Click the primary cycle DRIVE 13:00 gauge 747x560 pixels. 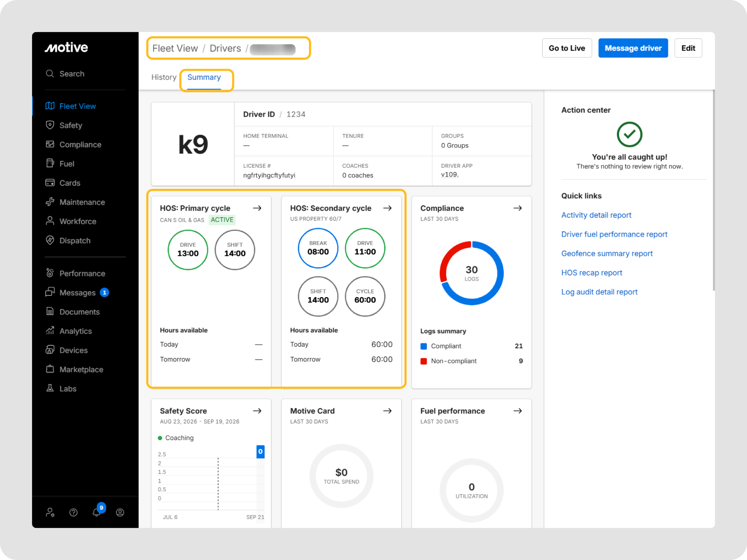[188, 250]
